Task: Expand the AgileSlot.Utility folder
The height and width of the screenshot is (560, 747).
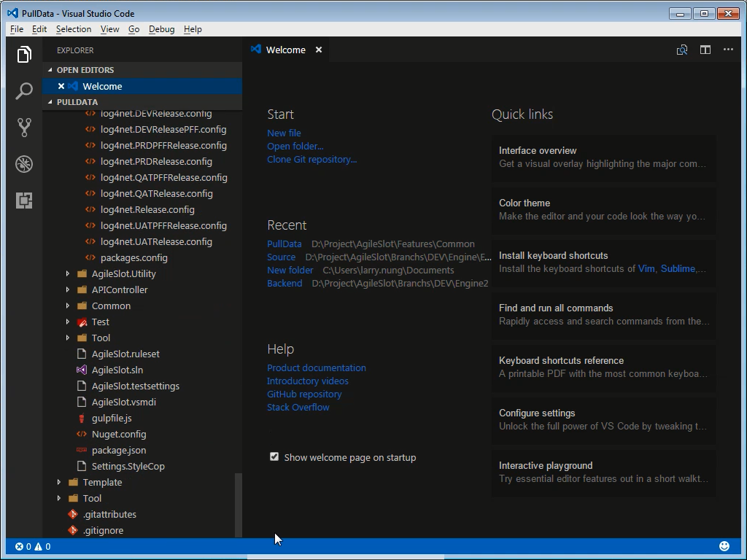Action: tap(68, 274)
